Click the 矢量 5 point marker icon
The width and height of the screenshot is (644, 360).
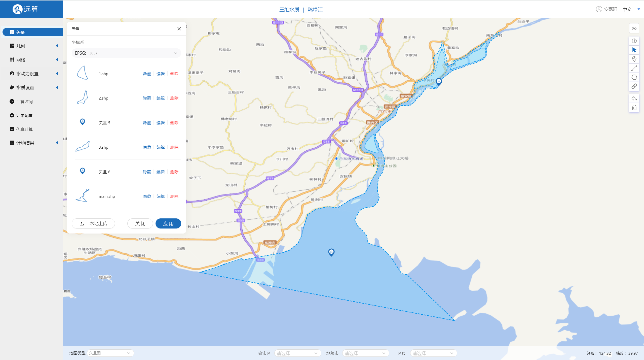click(82, 122)
